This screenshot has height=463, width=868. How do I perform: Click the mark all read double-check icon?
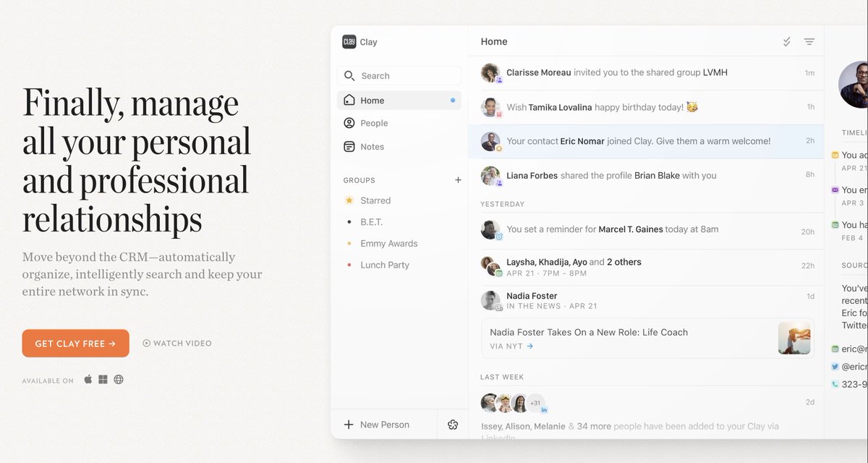pos(787,42)
